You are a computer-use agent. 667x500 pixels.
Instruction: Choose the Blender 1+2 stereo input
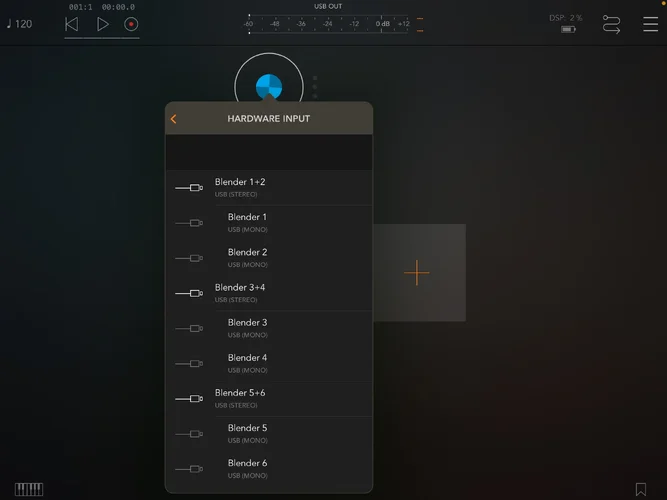click(x=269, y=188)
